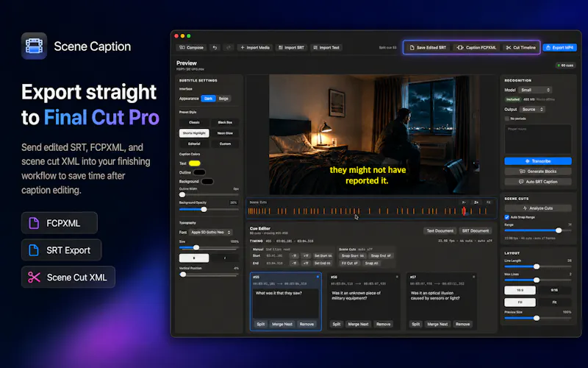Click the document icon on Save Edited SRT
588x368 pixels.
[412, 48]
